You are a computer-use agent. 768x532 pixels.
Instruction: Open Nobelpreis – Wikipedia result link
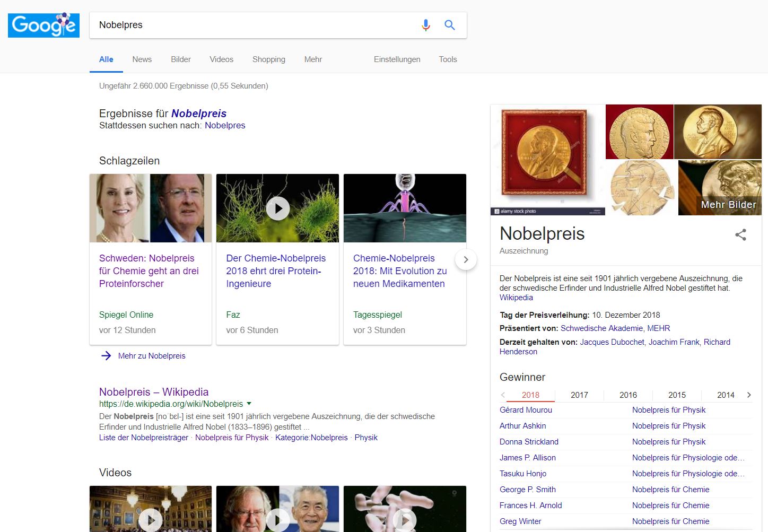tap(154, 392)
